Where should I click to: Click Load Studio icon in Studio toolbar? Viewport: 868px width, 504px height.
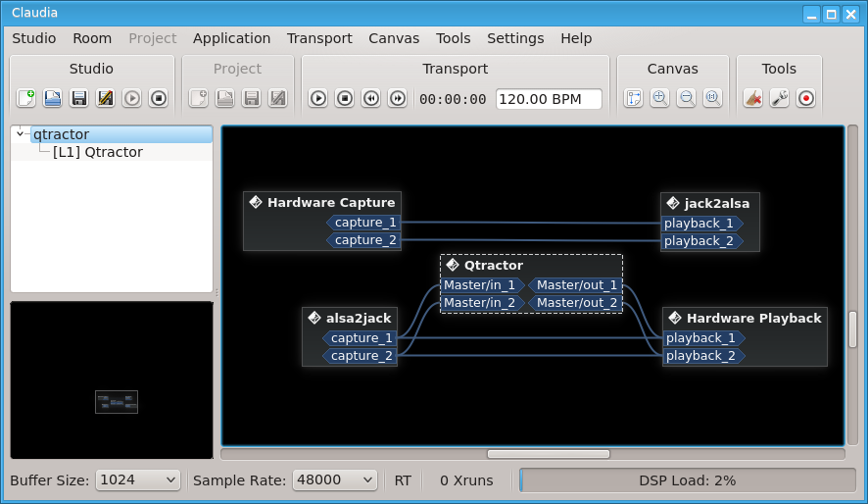[53, 99]
